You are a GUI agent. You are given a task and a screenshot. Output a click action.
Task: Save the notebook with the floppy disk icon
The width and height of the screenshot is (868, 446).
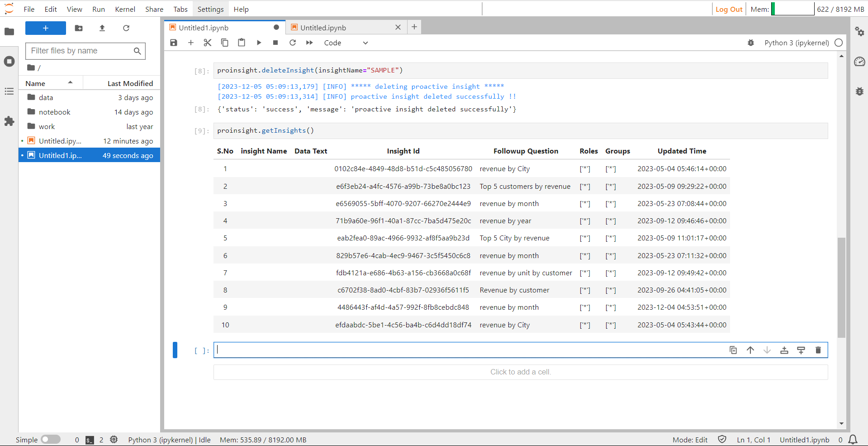point(174,43)
